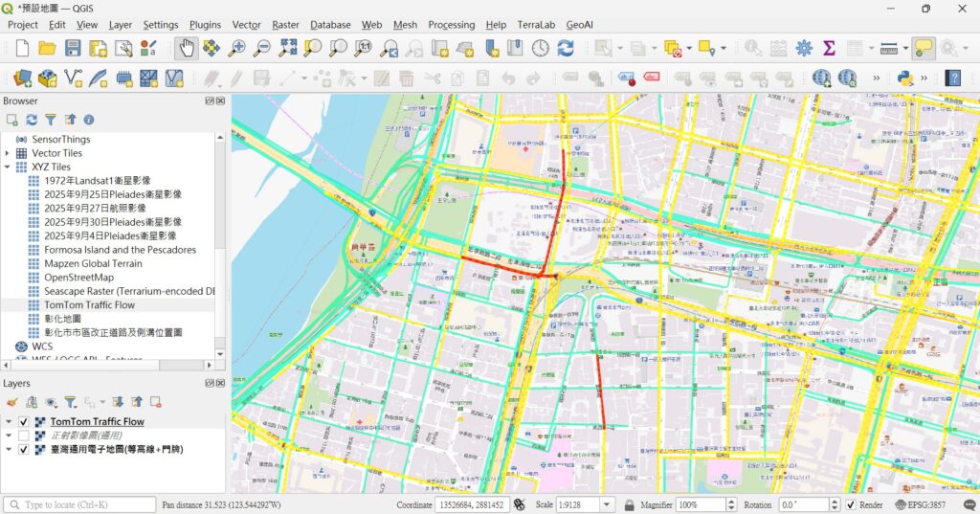Open the Plugins menu
This screenshot has height=514, width=980.
(205, 24)
